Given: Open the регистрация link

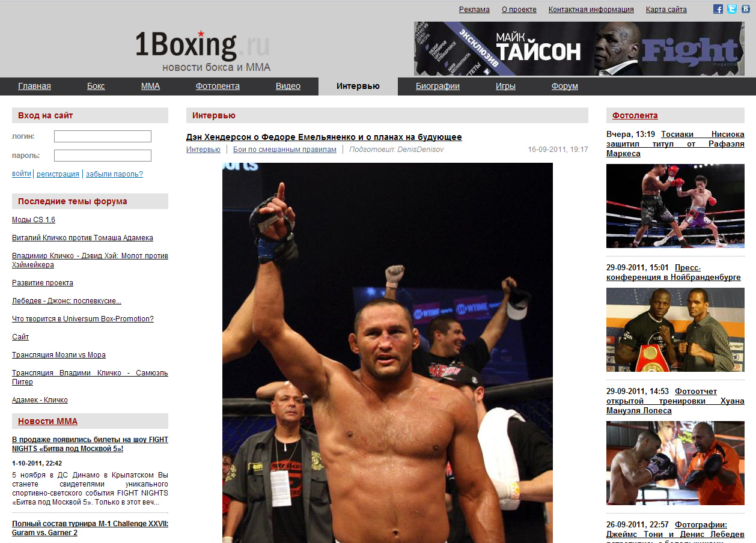Looking at the screenshot, I should 58,174.
